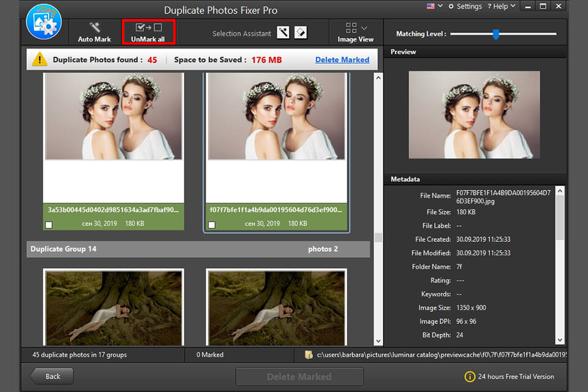Click the UnMark all icon
Viewport: 588px width, 392px height.
click(148, 28)
